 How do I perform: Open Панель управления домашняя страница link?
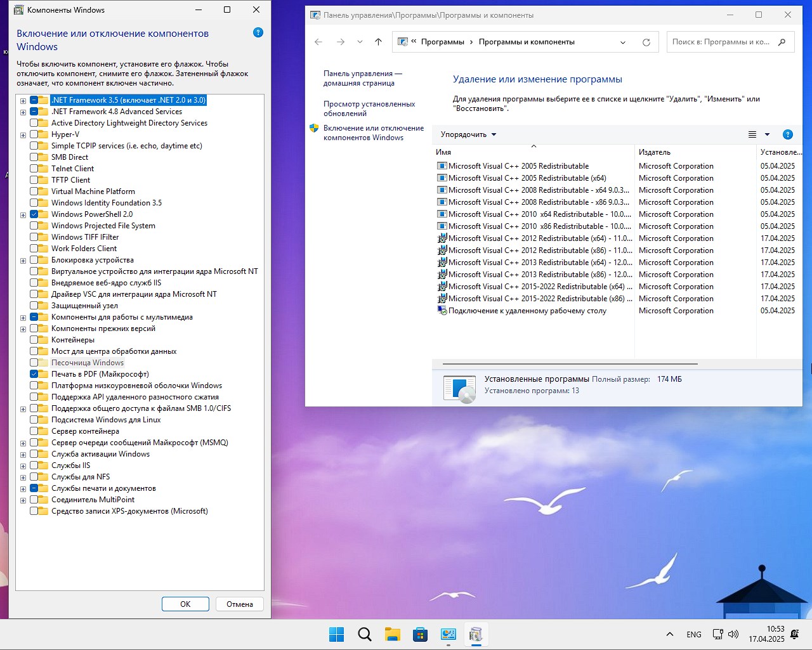tap(362, 79)
